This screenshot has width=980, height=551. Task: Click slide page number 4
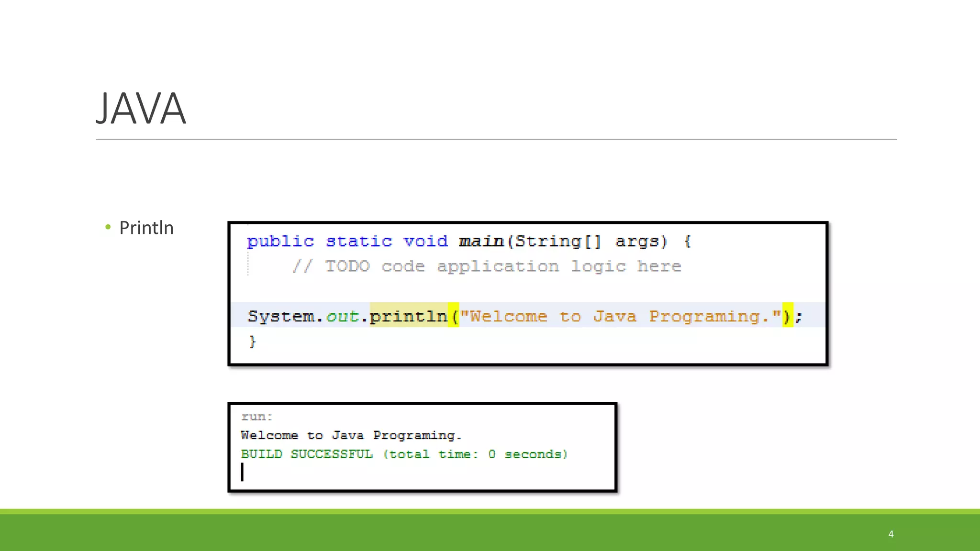[x=891, y=534]
